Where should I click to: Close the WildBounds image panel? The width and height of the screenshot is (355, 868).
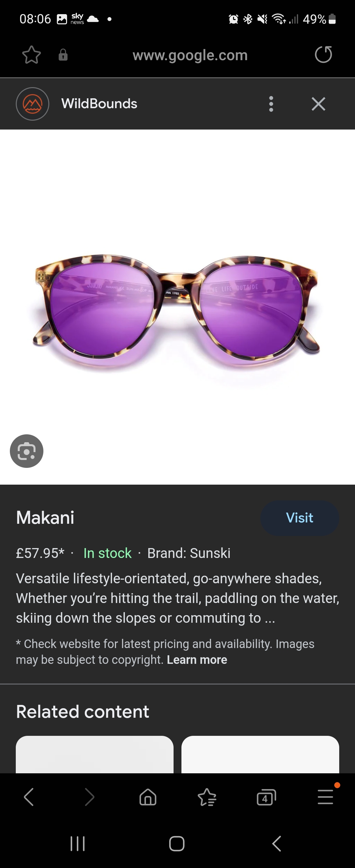(318, 104)
